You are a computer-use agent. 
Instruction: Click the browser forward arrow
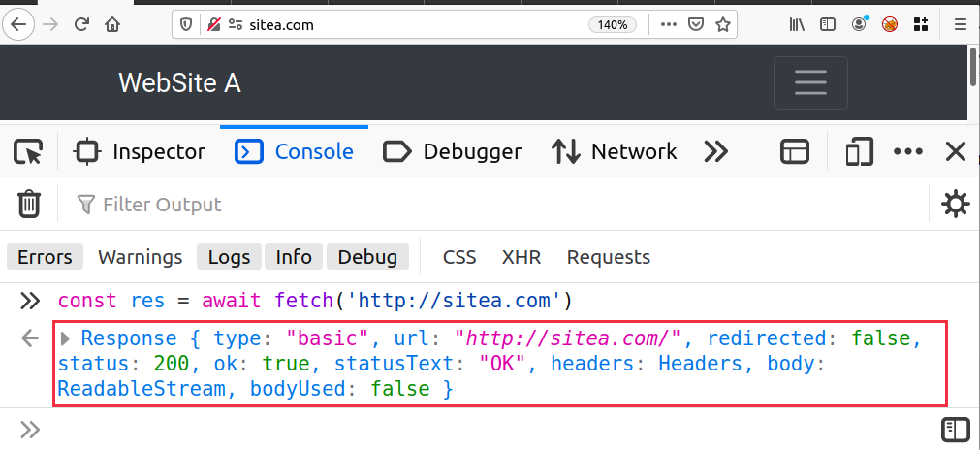point(51,25)
